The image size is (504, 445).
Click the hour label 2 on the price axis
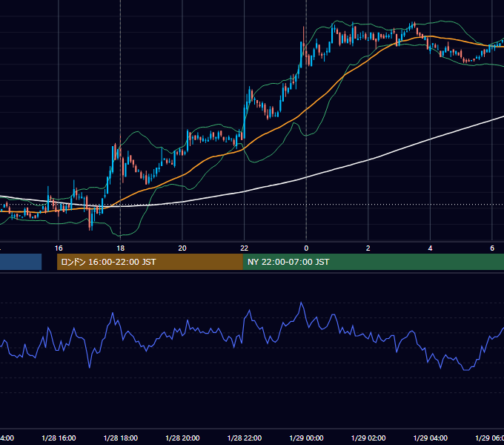click(x=368, y=248)
